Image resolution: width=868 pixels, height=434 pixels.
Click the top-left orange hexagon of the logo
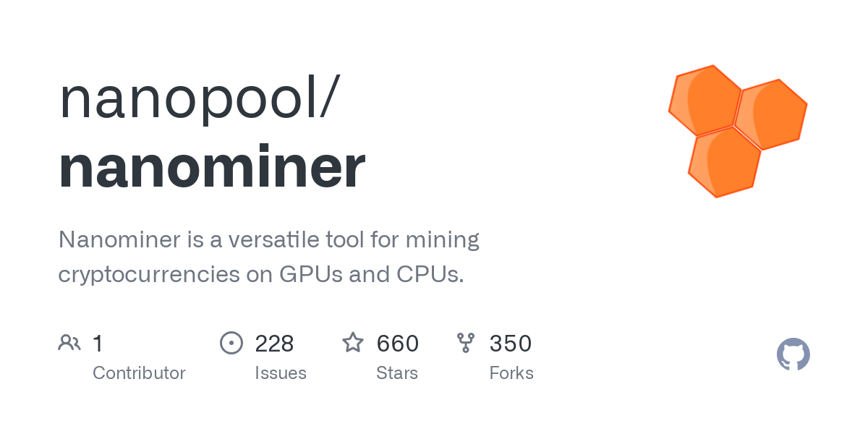[705, 100]
